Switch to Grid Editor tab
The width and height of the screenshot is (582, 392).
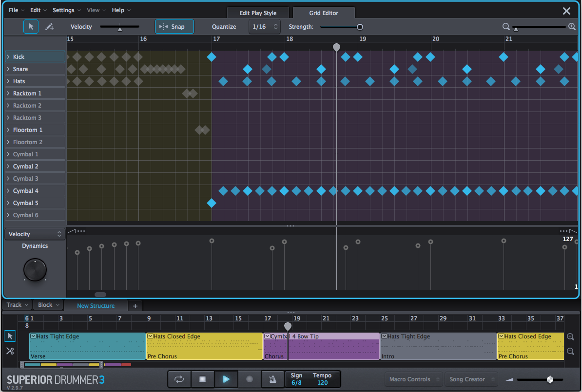pos(324,13)
